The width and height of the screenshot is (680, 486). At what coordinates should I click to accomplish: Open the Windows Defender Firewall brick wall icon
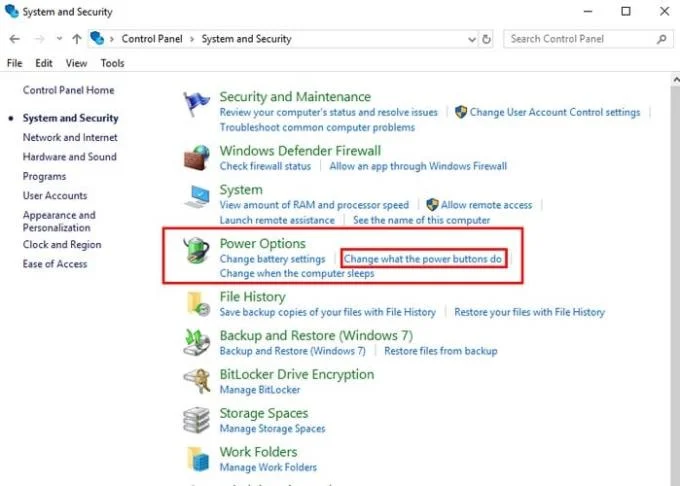click(196, 158)
